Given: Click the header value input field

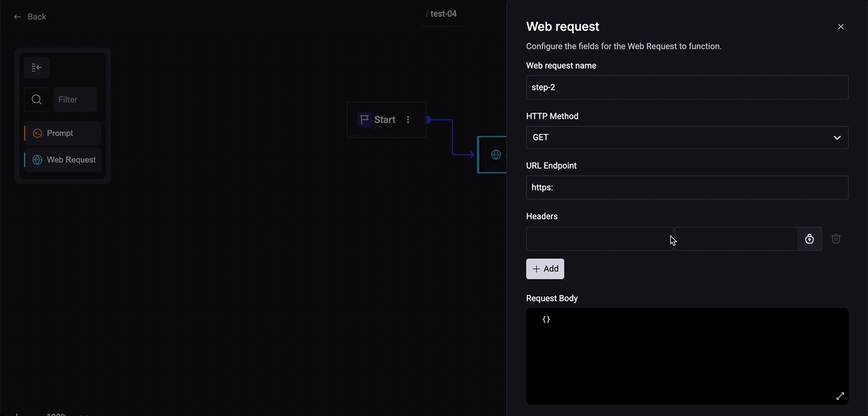Looking at the screenshot, I should tap(736, 239).
